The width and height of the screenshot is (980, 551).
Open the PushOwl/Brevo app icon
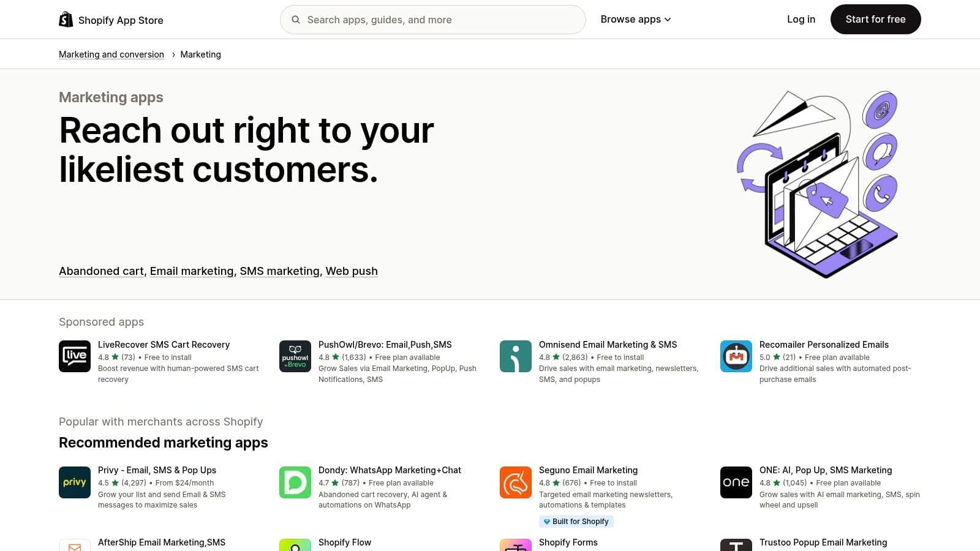pos(295,356)
